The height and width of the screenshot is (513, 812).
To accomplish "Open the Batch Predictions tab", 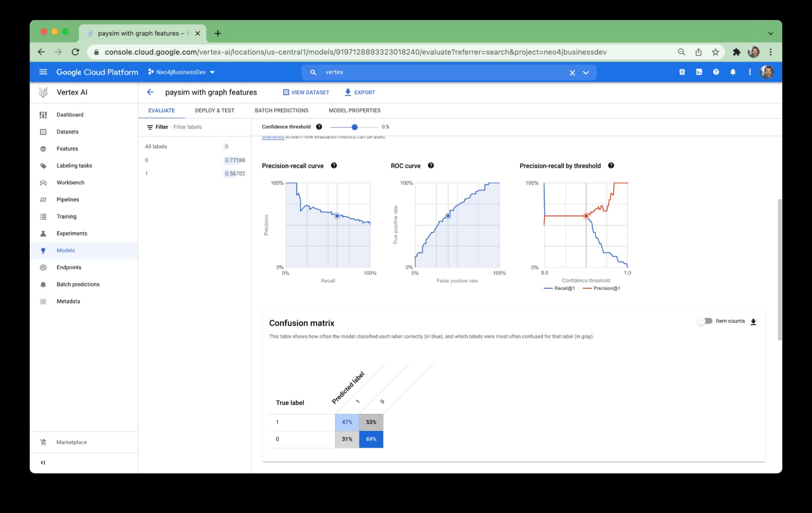I will tap(281, 110).
